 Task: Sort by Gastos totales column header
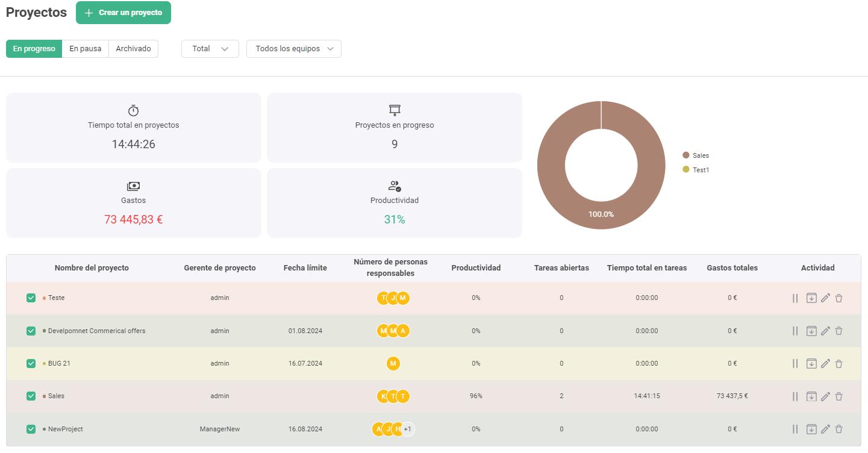[732, 268]
